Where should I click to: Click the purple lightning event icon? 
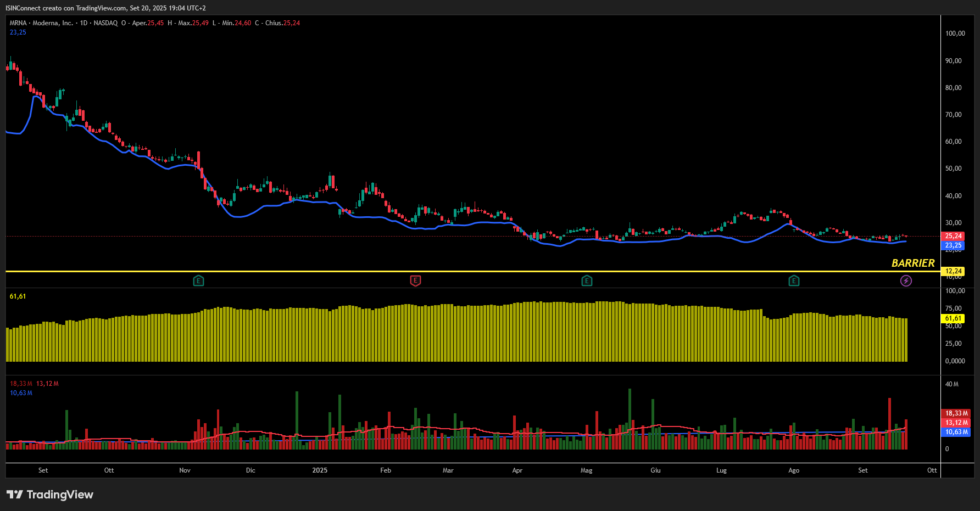(x=906, y=281)
